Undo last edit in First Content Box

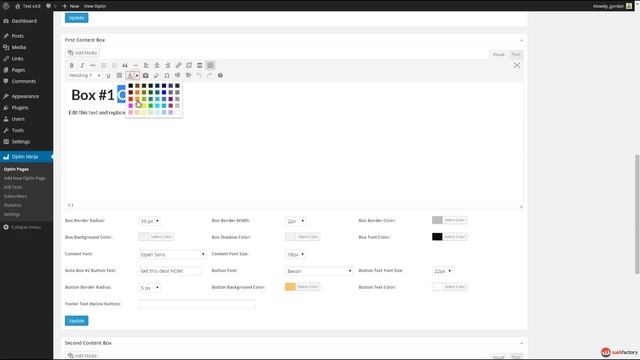(x=199, y=76)
